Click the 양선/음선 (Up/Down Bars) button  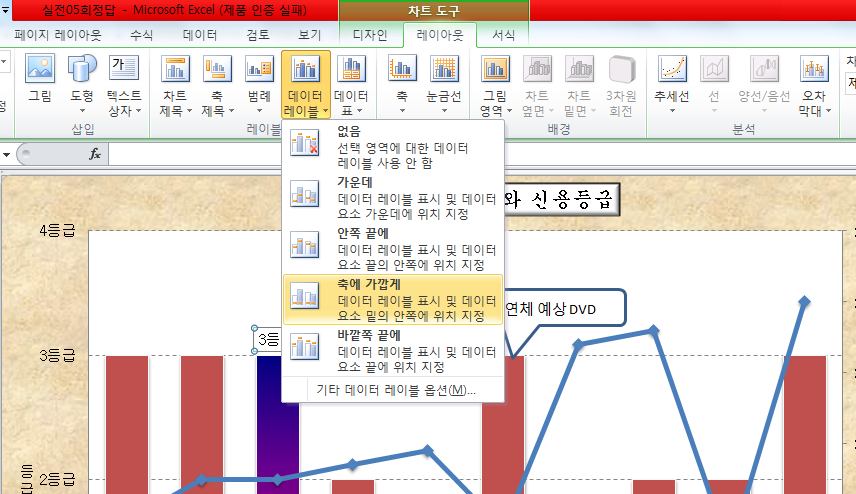pos(764,84)
